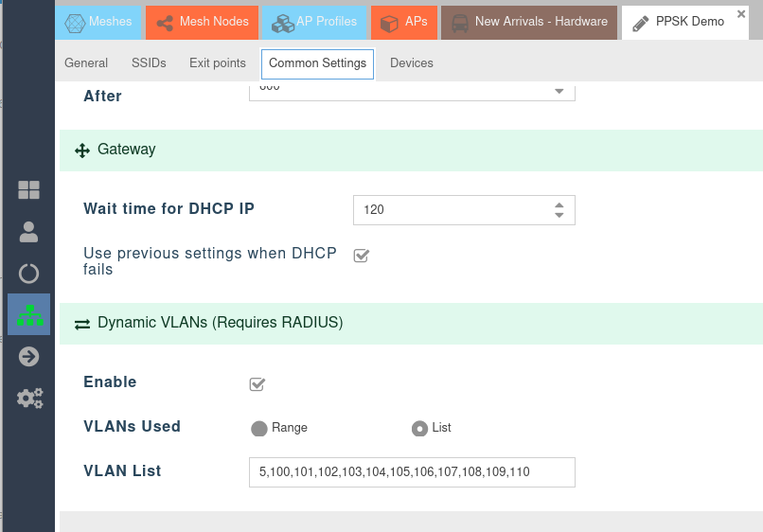
Task: Go to the Mesh Nodes tab
Action: click(x=203, y=22)
